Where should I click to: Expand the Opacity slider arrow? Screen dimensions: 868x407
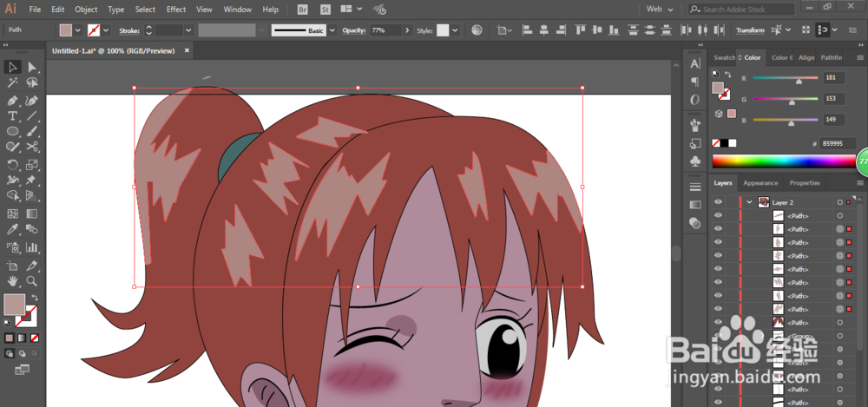[x=408, y=30]
